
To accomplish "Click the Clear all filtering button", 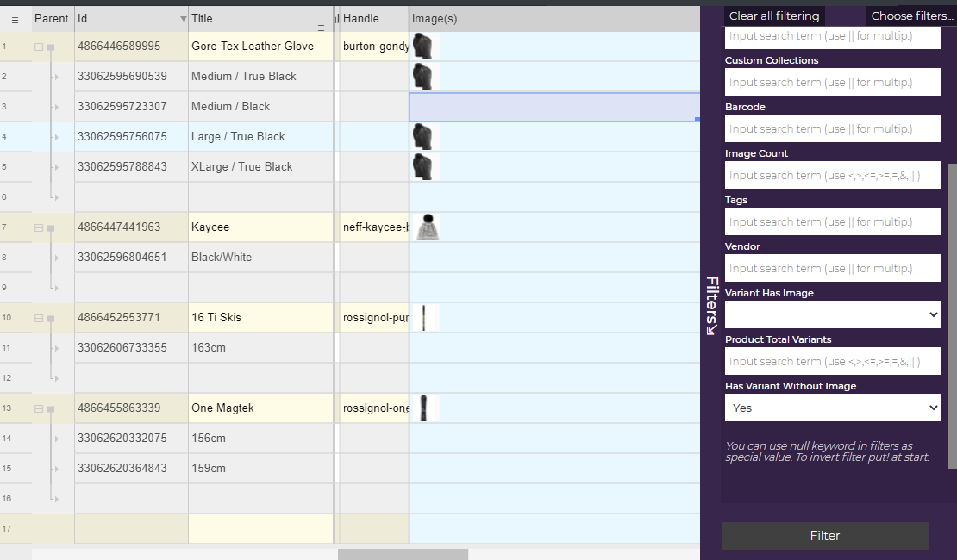I will 773,16.
